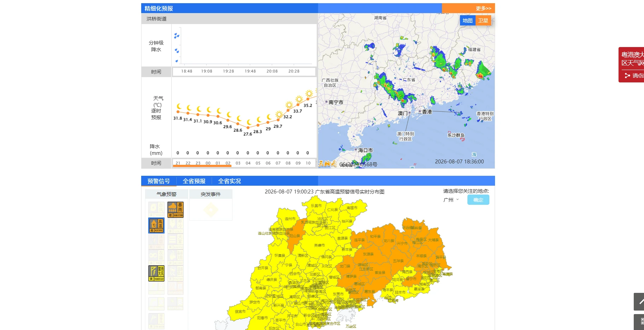Click the scroll-to-top arrow button
This screenshot has width=644, height=330.
pos(639,302)
